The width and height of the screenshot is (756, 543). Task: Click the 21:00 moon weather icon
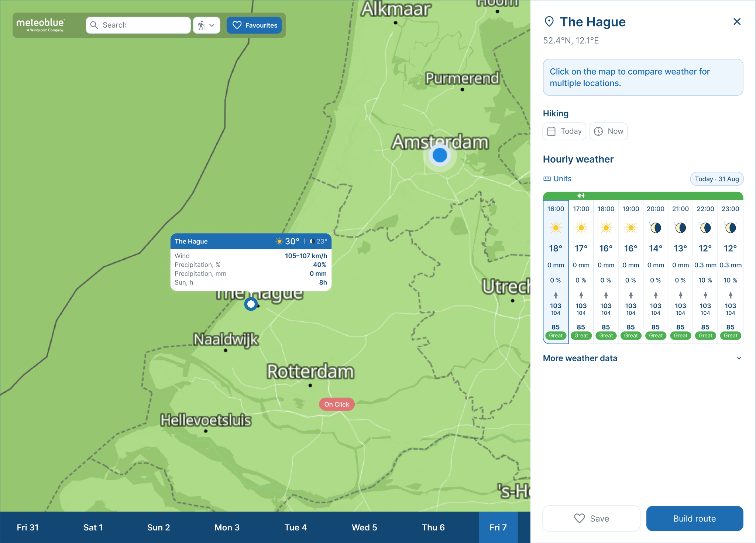[x=680, y=228]
